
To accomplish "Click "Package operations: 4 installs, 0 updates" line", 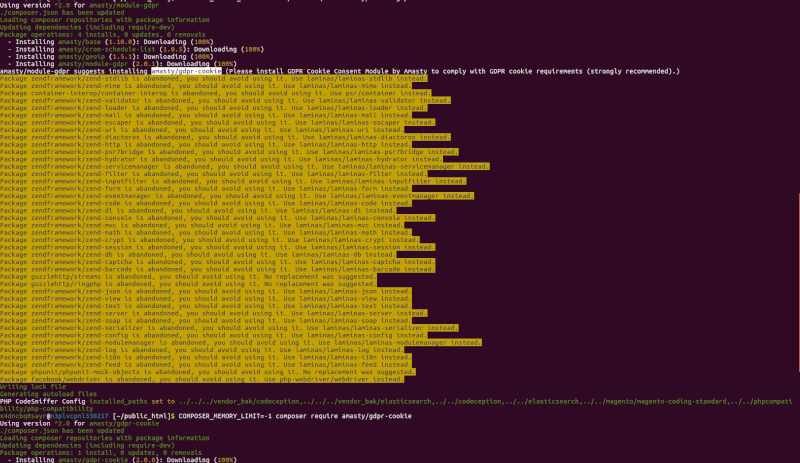I will 103,35.
